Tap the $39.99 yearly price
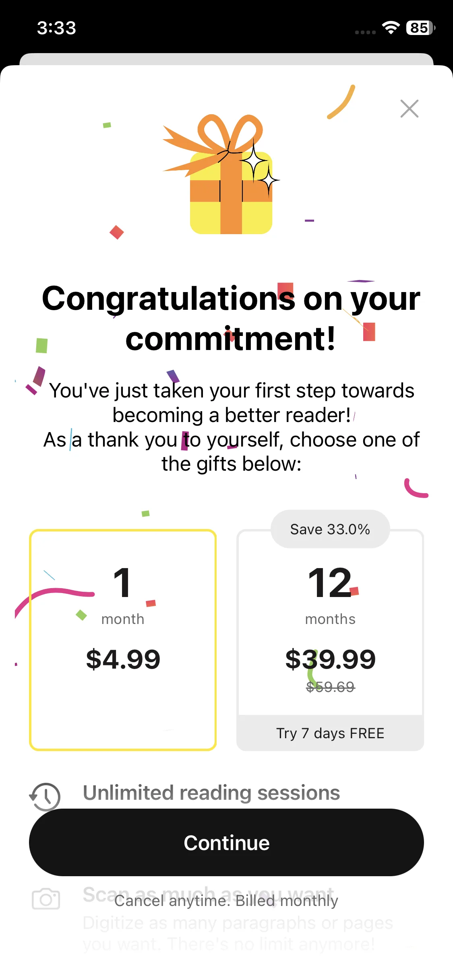Image resolution: width=453 pixels, height=980 pixels. [x=330, y=659]
